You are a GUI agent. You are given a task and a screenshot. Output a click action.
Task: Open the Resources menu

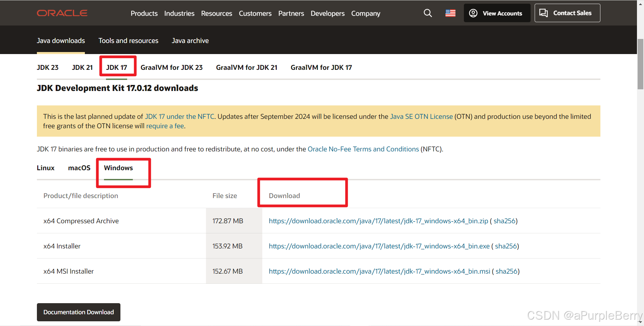[217, 13]
